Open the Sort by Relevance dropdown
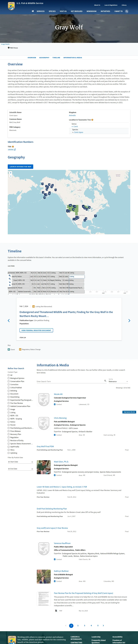 pyautogui.click(x=118, y=381)
